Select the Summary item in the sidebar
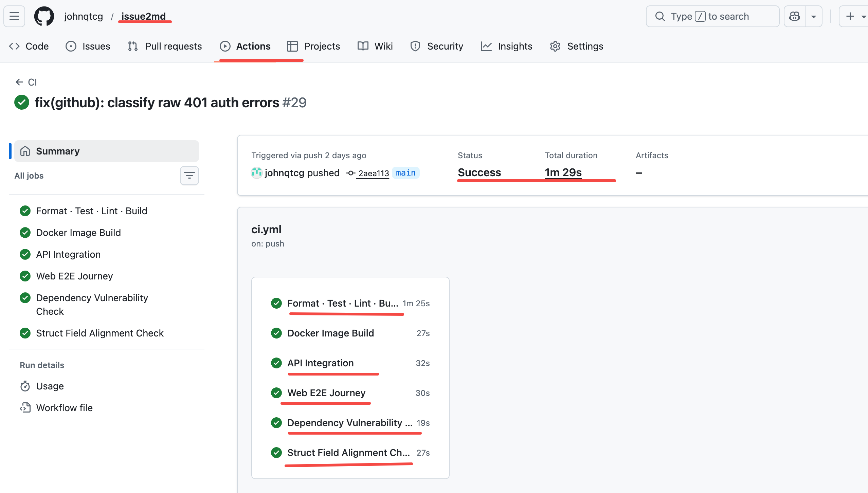This screenshot has height=493, width=868. coord(58,151)
